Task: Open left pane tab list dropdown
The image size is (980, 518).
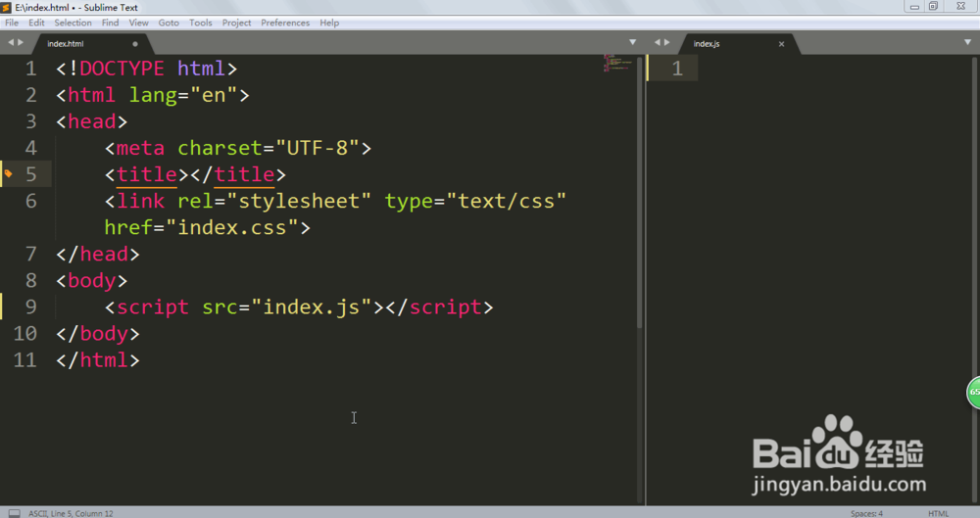Action: point(632,42)
